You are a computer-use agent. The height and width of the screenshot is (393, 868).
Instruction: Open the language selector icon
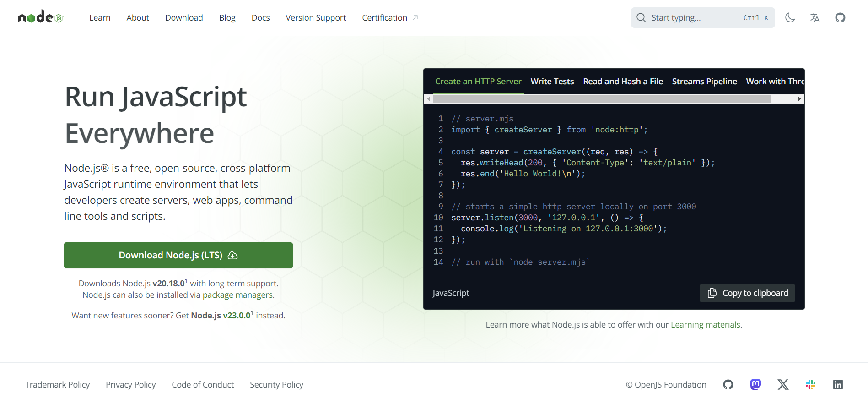tap(815, 17)
